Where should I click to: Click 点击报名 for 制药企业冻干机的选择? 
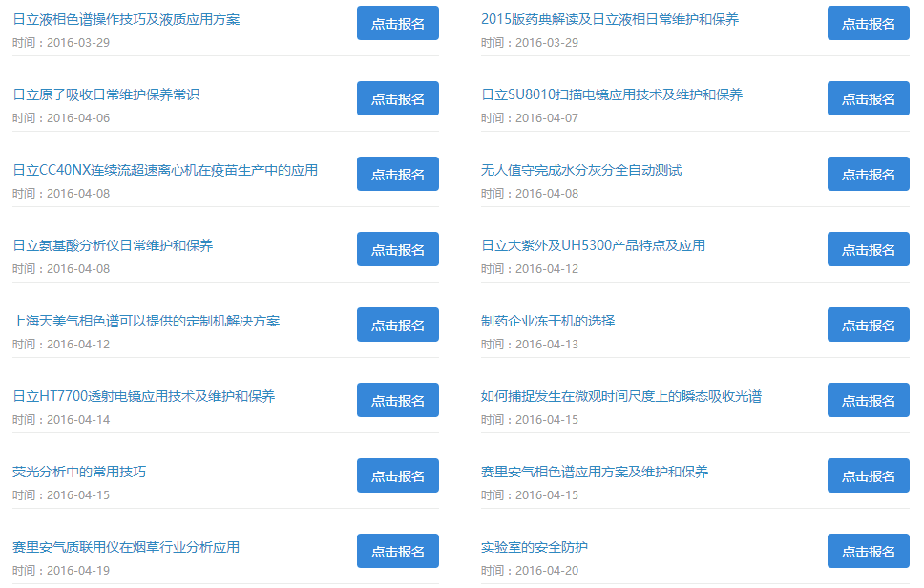[868, 325]
